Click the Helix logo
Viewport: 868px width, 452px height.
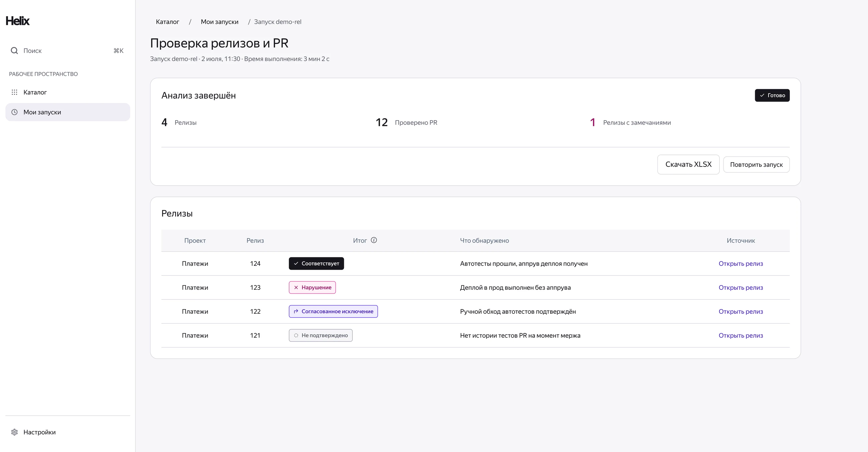click(17, 21)
